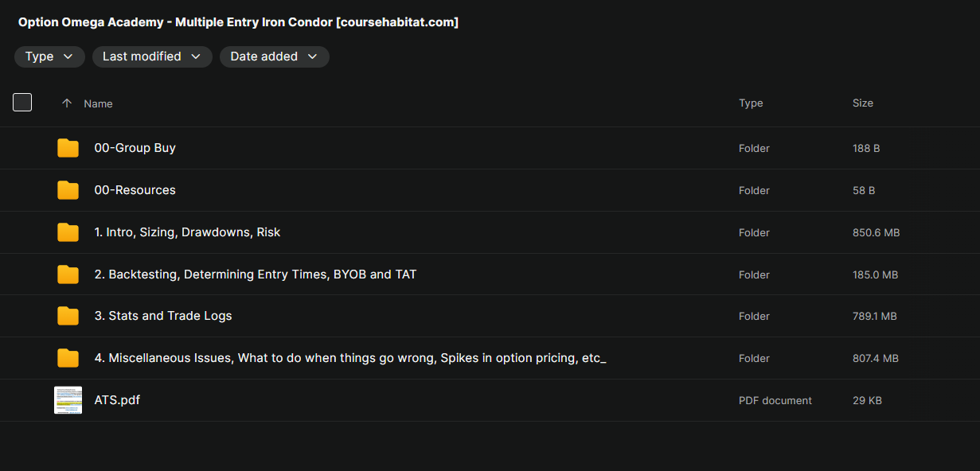
Task: Open the Date added filter dropdown
Action: pos(274,56)
